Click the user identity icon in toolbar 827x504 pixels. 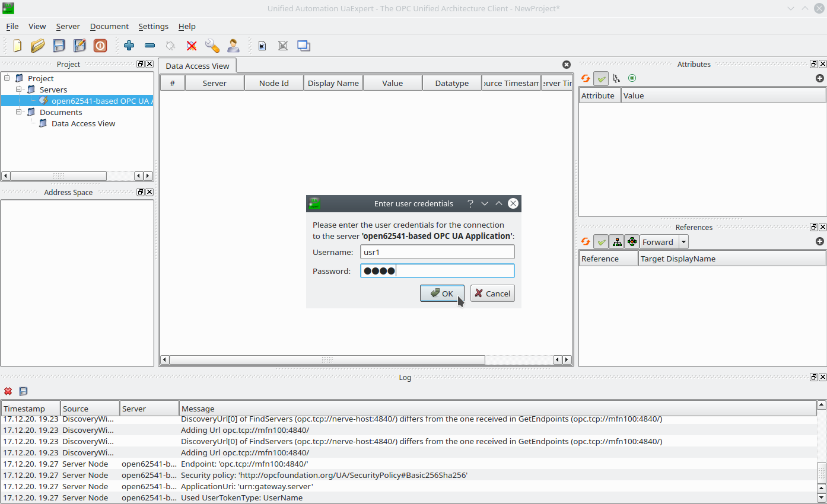pyautogui.click(x=233, y=46)
